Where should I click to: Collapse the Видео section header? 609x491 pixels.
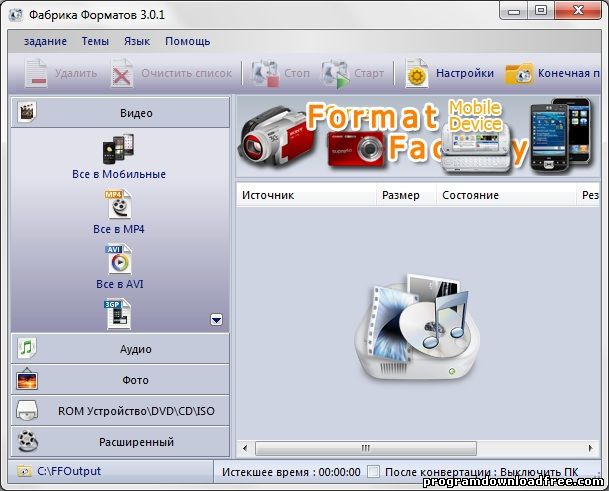(x=120, y=113)
